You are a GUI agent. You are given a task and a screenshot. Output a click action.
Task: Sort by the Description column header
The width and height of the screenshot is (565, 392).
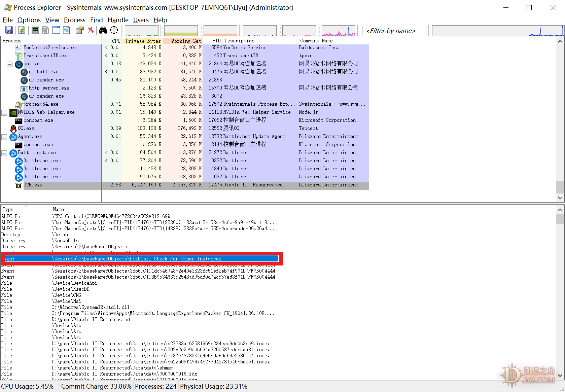pos(260,41)
